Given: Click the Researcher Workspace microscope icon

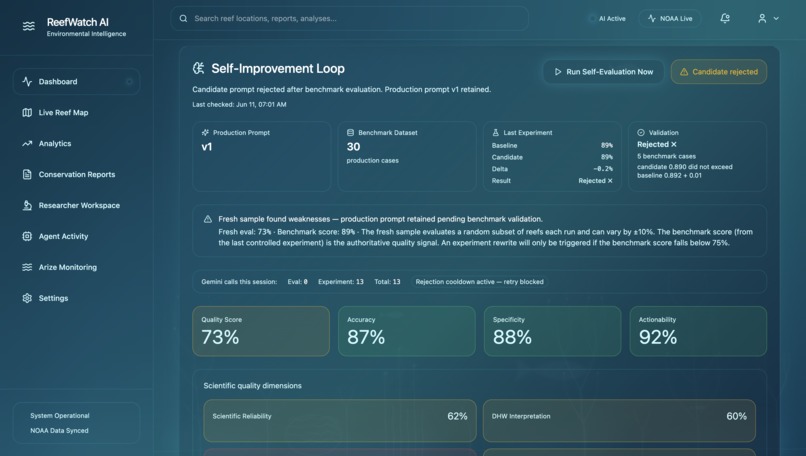Looking at the screenshot, I should tap(27, 205).
